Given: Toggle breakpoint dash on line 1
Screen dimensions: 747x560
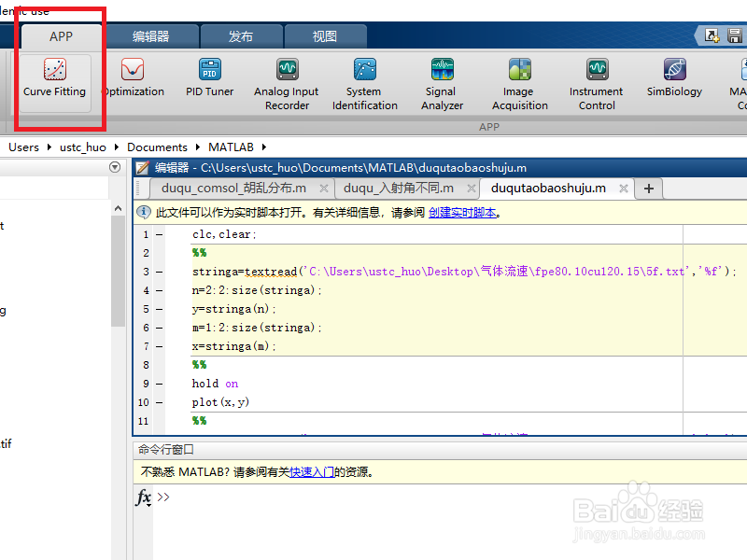Looking at the screenshot, I should tap(159, 235).
